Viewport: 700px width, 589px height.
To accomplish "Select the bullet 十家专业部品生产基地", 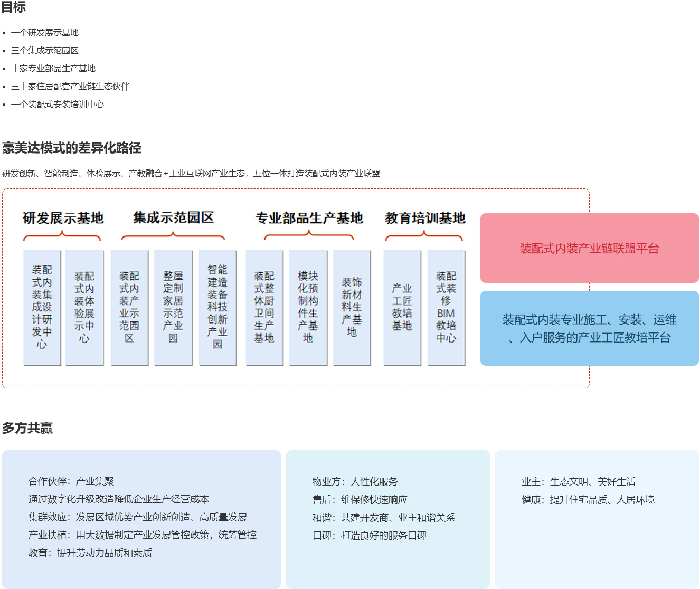I will (x=53, y=69).
